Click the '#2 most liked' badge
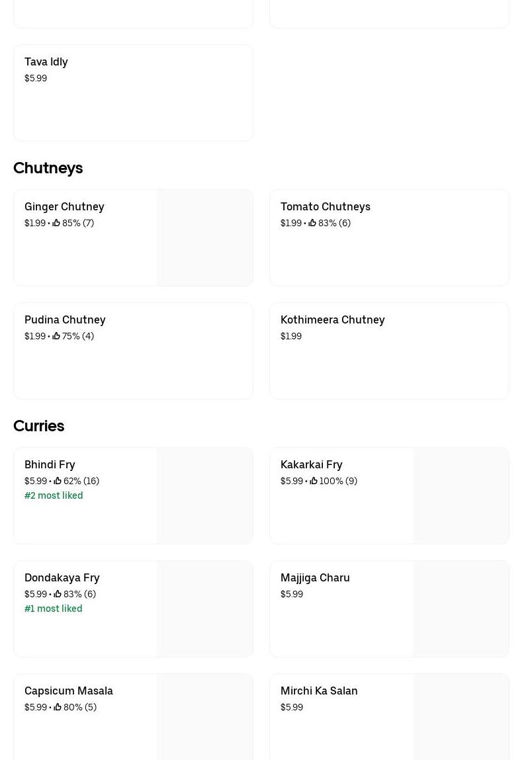Viewport: 532px width, 760px height. [x=54, y=495]
